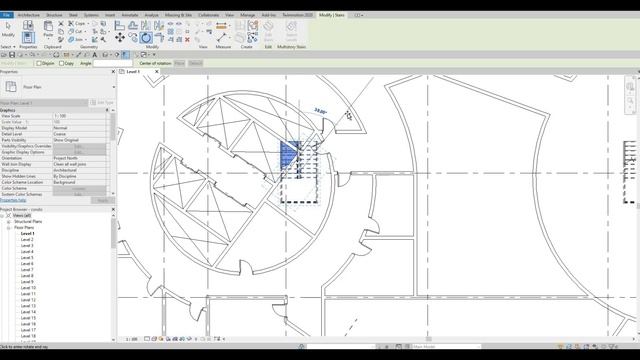Activate the Align tool

click(x=120, y=25)
